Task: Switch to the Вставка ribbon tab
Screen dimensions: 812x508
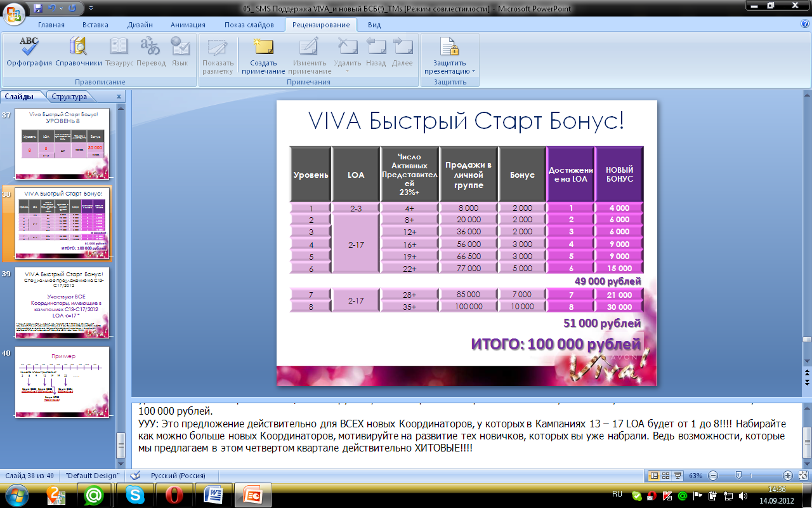Action: (x=95, y=25)
